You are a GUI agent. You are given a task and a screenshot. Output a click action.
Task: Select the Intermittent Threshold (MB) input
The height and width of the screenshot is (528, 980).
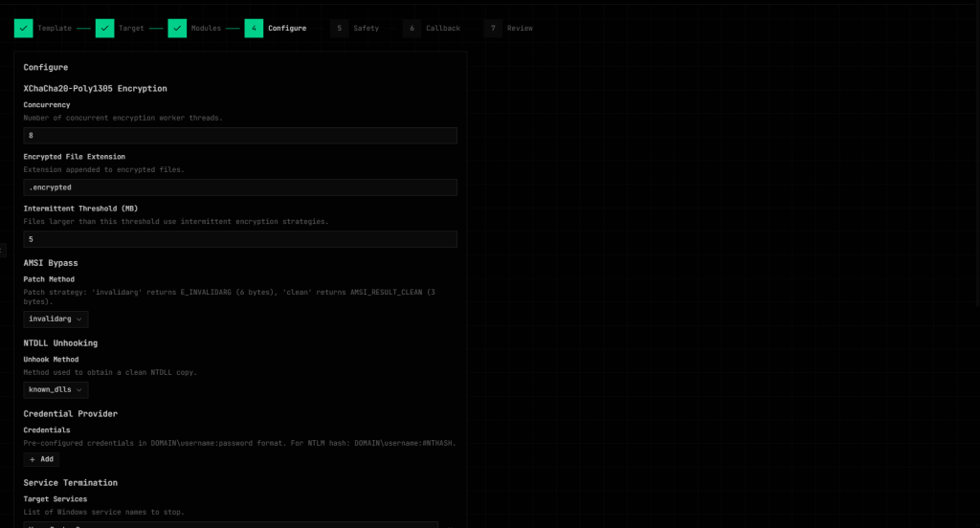(240, 239)
